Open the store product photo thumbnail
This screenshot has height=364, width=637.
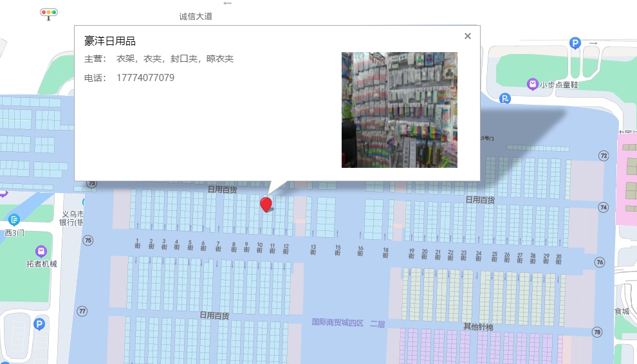point(399,110)
